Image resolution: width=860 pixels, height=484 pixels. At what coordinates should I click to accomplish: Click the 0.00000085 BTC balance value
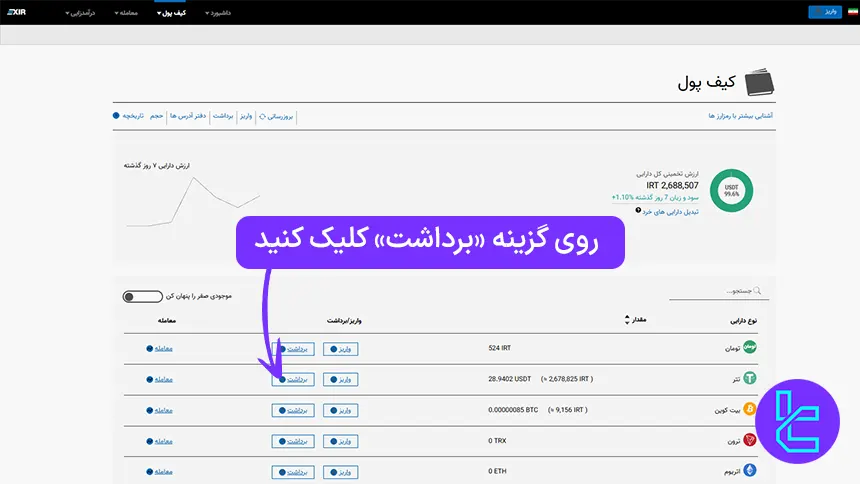[513, 410]
